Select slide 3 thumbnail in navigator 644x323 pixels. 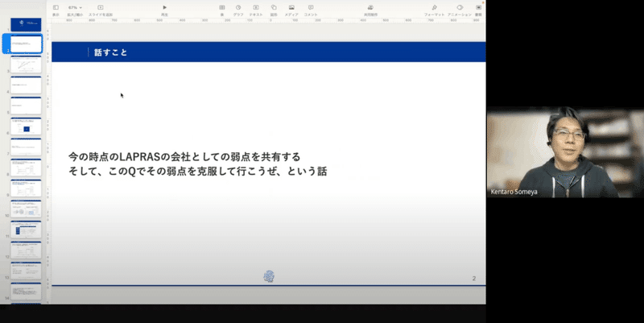26,64
